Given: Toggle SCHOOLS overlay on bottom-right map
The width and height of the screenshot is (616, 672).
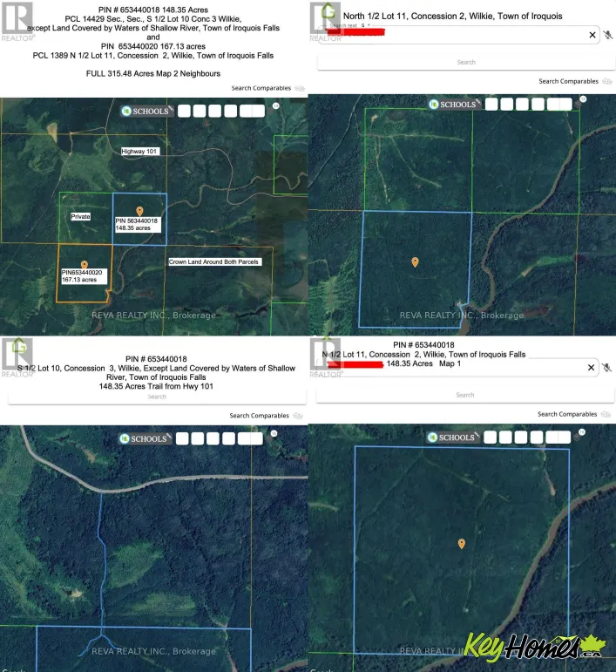Looking at the screenshot, I should [x=453, y=438].
